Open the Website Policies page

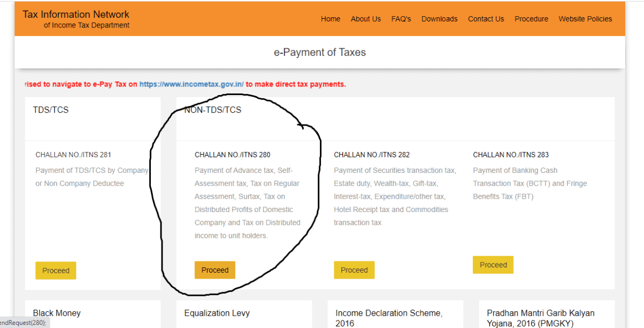coord(585,19)
